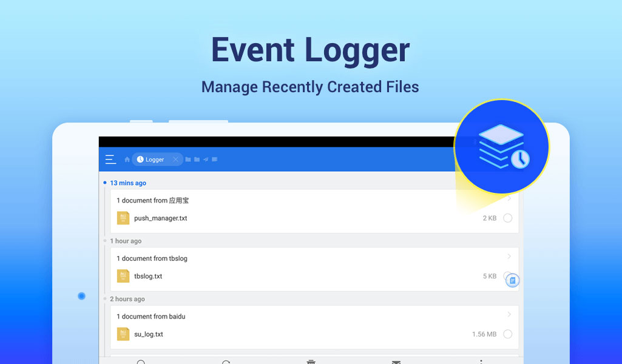Click the blue layered Event Logger badge
This screenshot has width=622, height=364.
click(x=501, y=146)
